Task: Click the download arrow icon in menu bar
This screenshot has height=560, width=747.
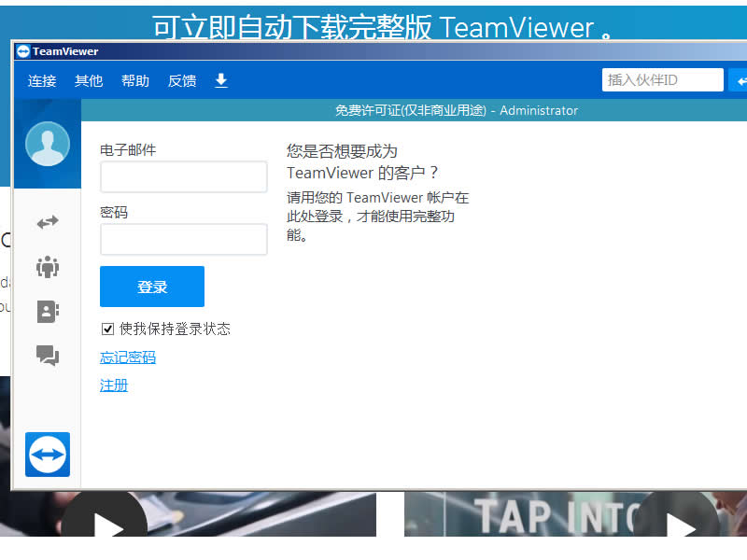Action: tap(220, 81)
